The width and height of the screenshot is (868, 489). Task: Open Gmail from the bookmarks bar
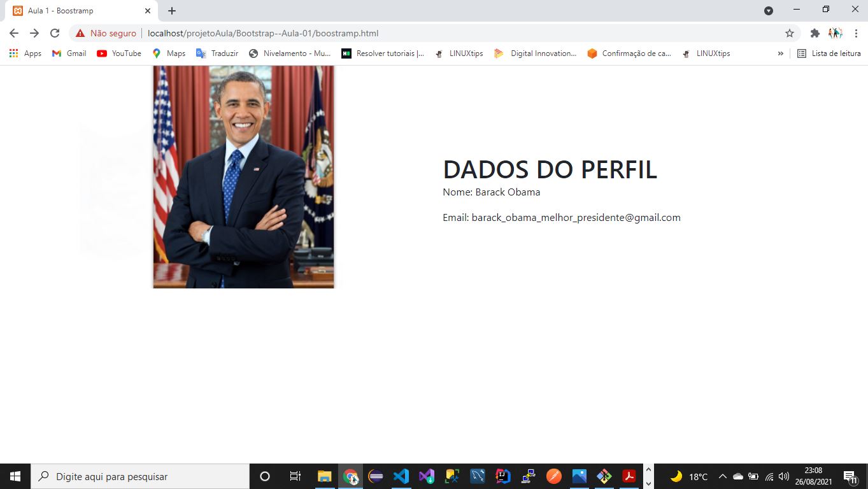coord(68,53)
